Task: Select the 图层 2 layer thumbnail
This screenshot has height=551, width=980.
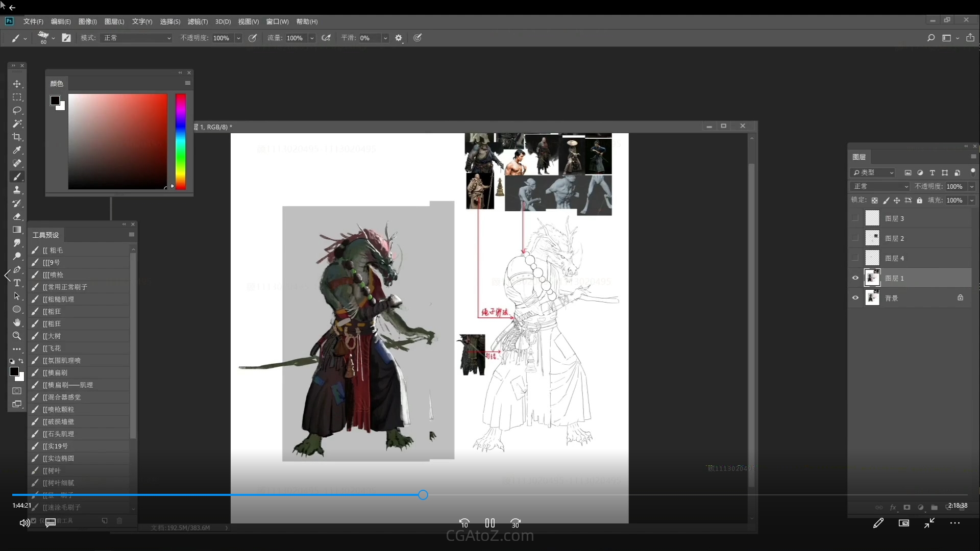Action: pos(872,238)
